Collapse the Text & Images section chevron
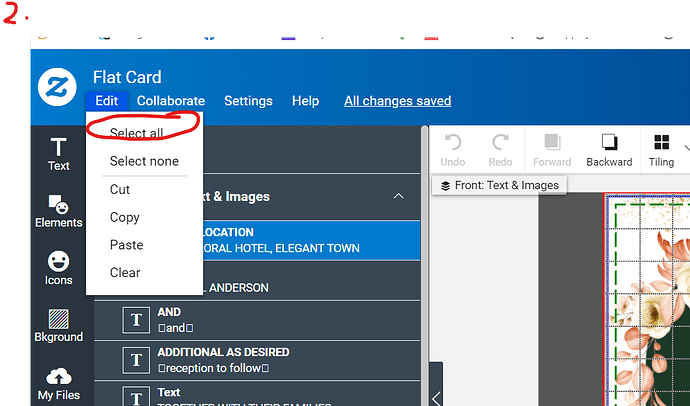690x406 pixels. click(x=398, y=196)
